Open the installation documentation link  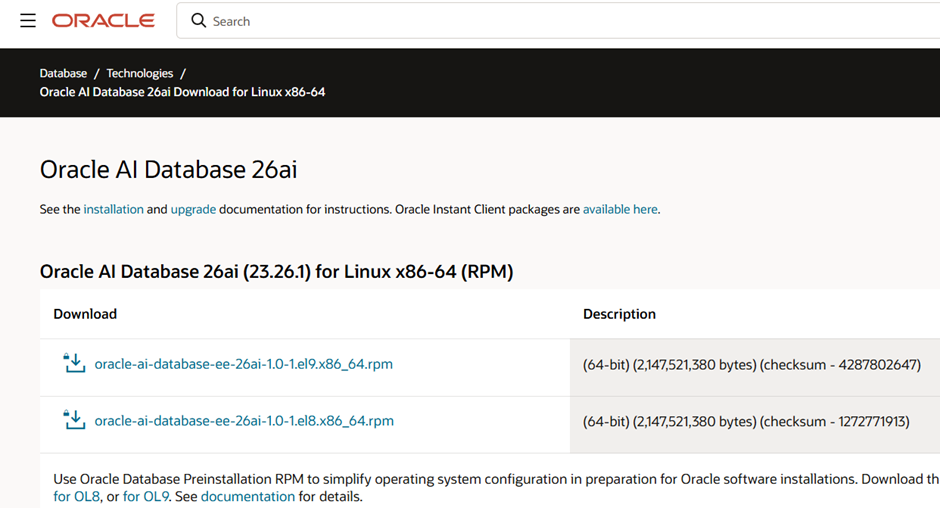pos(113,209)
